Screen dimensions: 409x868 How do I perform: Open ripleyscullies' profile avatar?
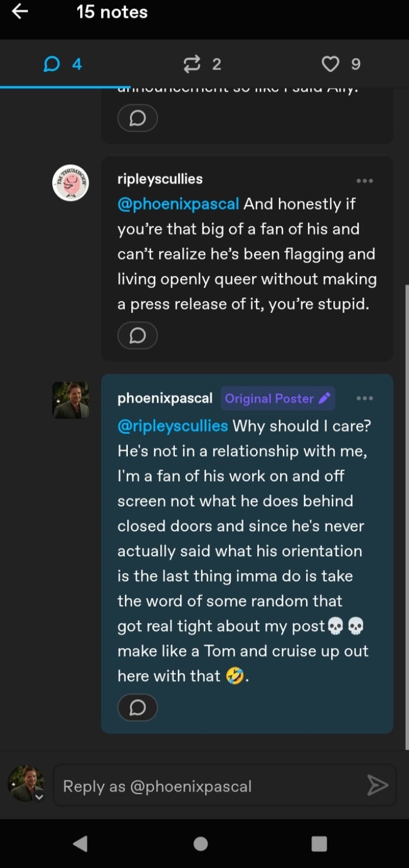click(70, 182)
